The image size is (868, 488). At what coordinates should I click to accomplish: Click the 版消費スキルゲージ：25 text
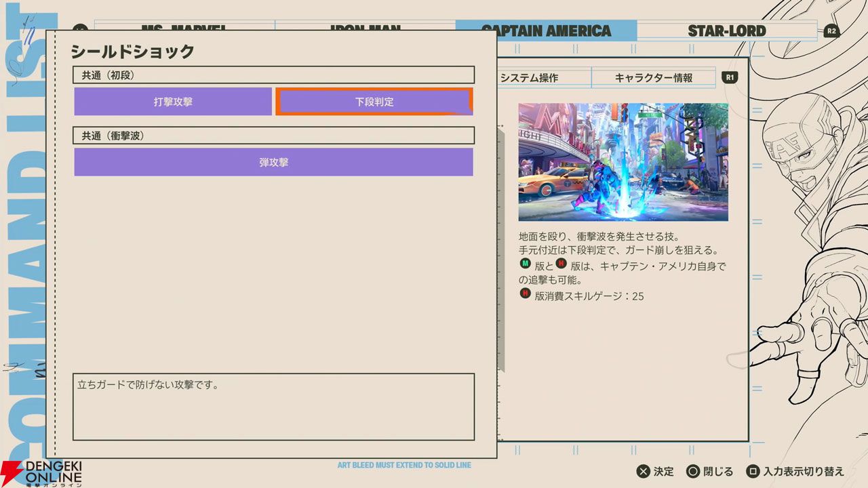tap(589, 296)
